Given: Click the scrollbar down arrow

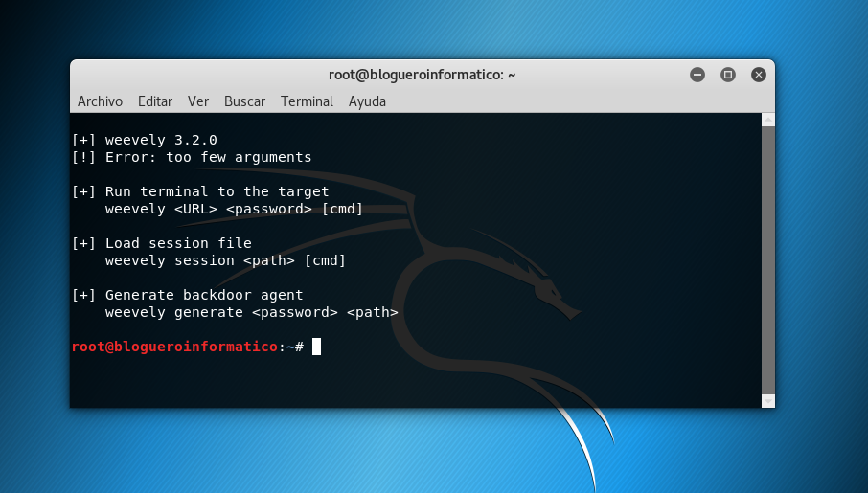Looking at the screenshot, I should (767, 400).
